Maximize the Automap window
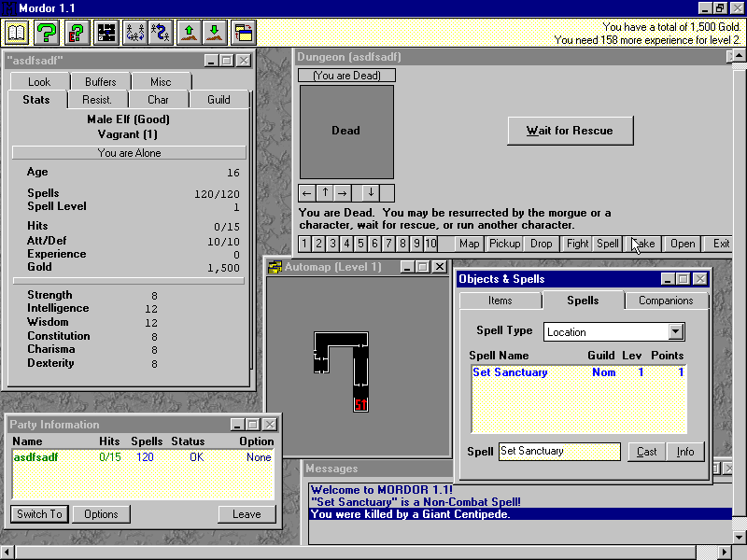 tap(423, 267)
